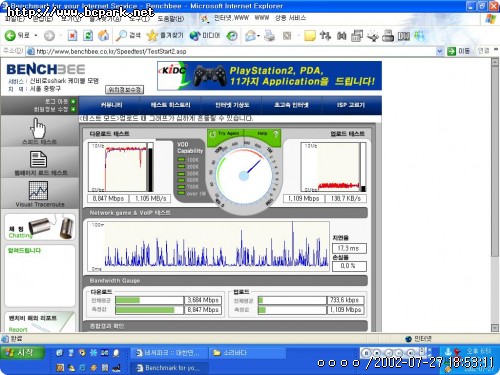Viewport: 500px width, 375px height.
Task: Open the Search magnifier toolbar button
Action: [x=128, y=35]
